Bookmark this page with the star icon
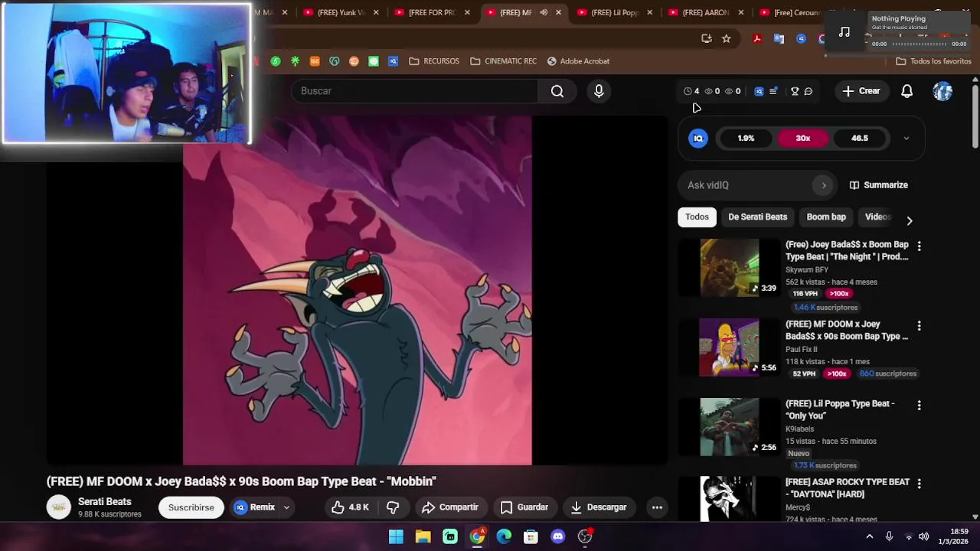Screen dimensions: 980x551 pos(726,38)
